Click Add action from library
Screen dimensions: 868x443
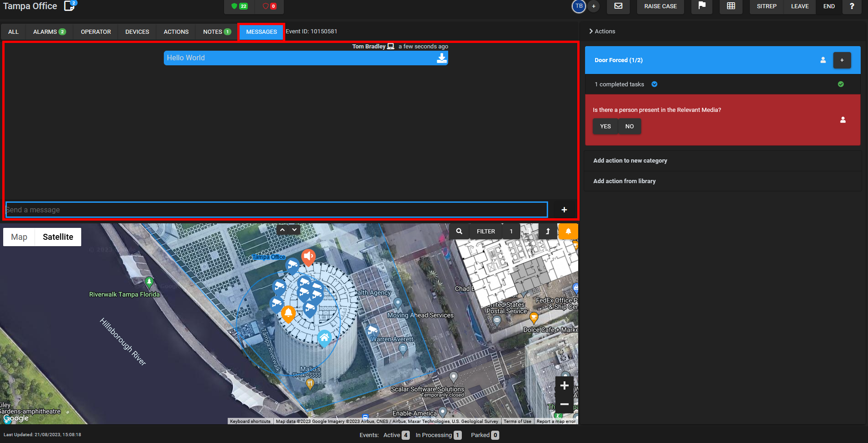pos(722,181)
